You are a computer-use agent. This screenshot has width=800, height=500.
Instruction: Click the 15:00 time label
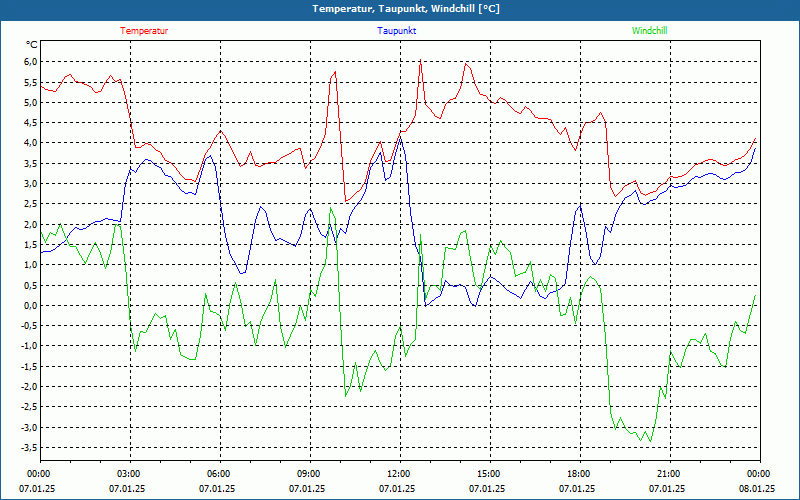coord(490,474)
